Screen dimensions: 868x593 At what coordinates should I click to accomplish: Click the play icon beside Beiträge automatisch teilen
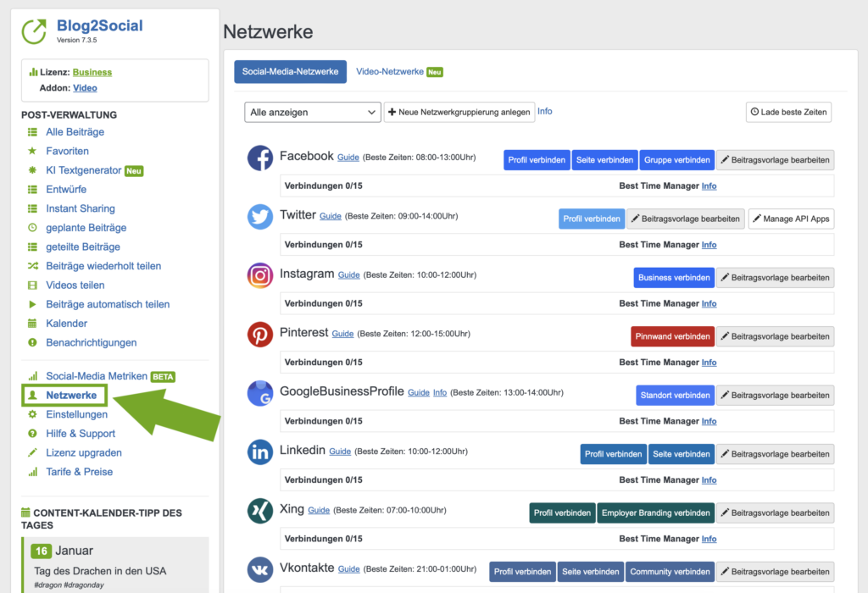(x=33, y=304)
